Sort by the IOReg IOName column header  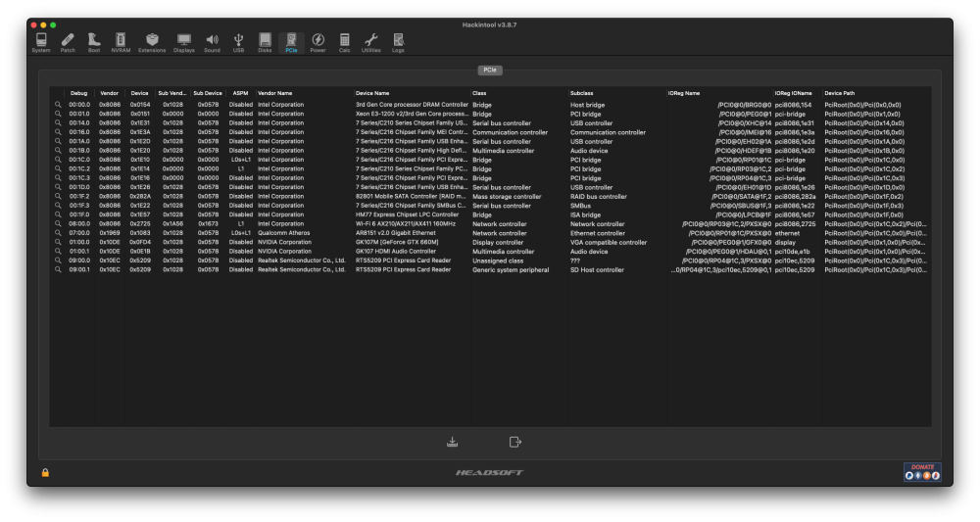793,93
